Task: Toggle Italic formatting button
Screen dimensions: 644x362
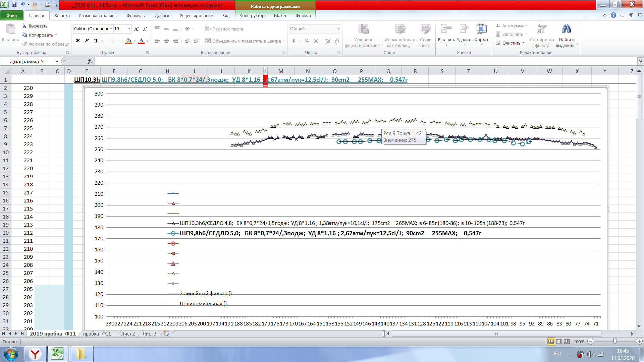Action: 87,41
